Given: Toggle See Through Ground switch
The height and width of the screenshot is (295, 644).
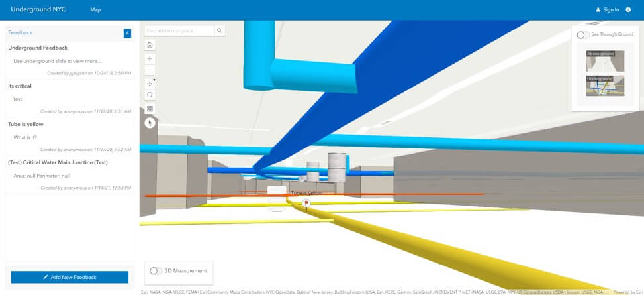Looking at the screenshot, I should pyautogui.click(x=583, y=34).
